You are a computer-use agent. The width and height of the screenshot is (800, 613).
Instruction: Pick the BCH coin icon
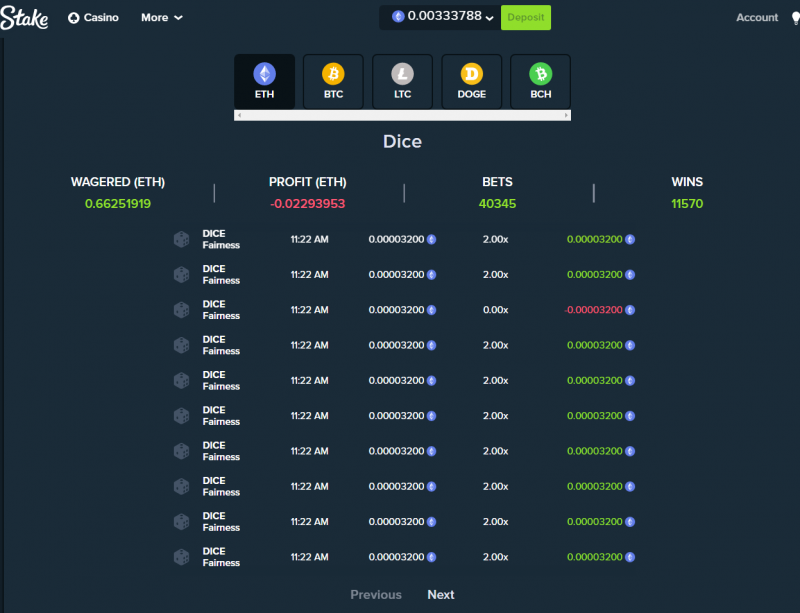point(540,74)
